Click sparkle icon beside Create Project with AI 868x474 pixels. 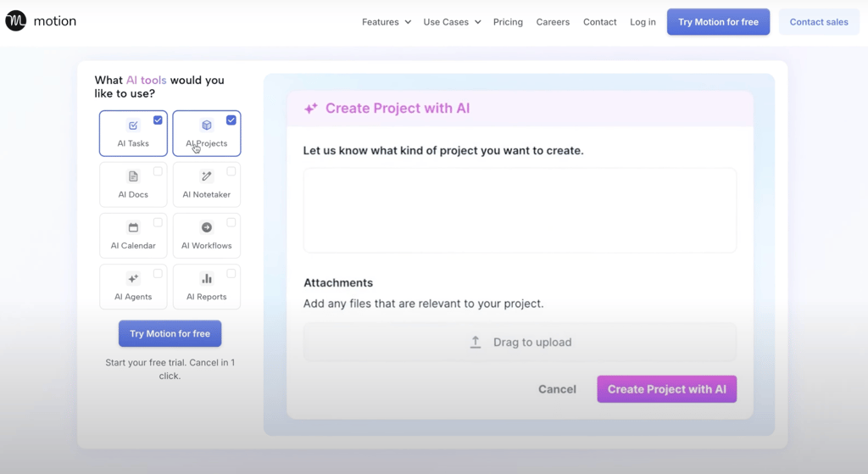pyautogui.click(x=311, y=108)
